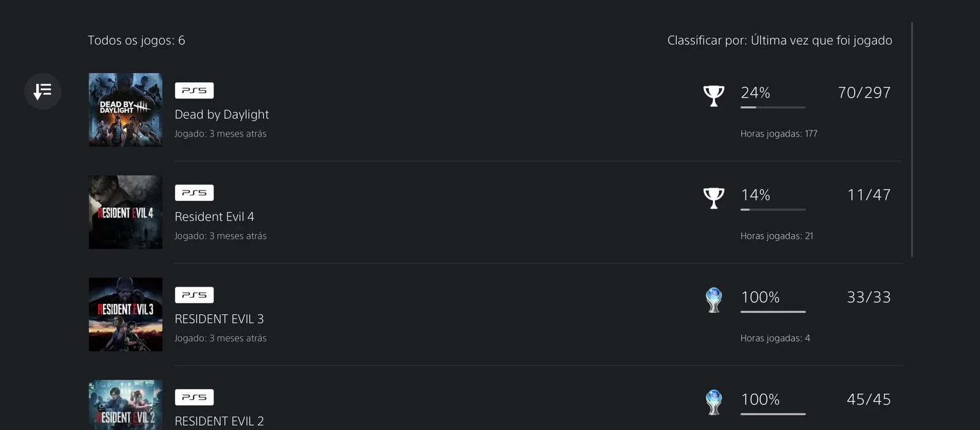Click the vertical scrollbar on right

(912, 140)
